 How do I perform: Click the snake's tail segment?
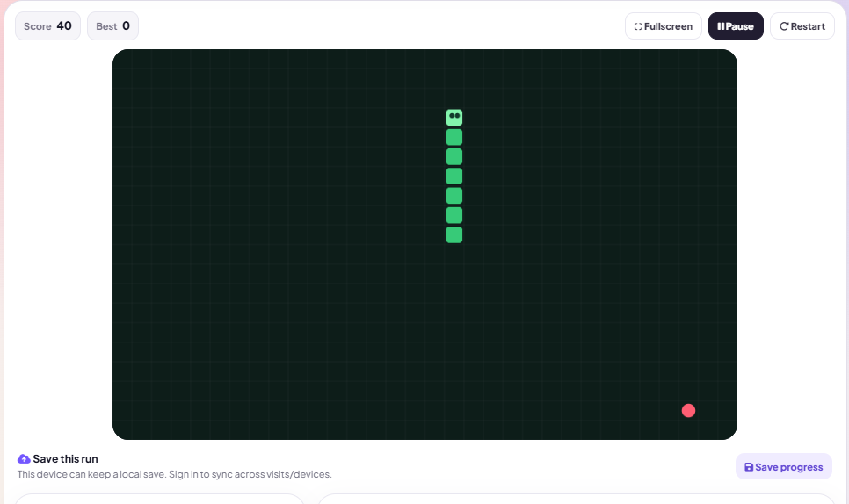pos(454,235)
